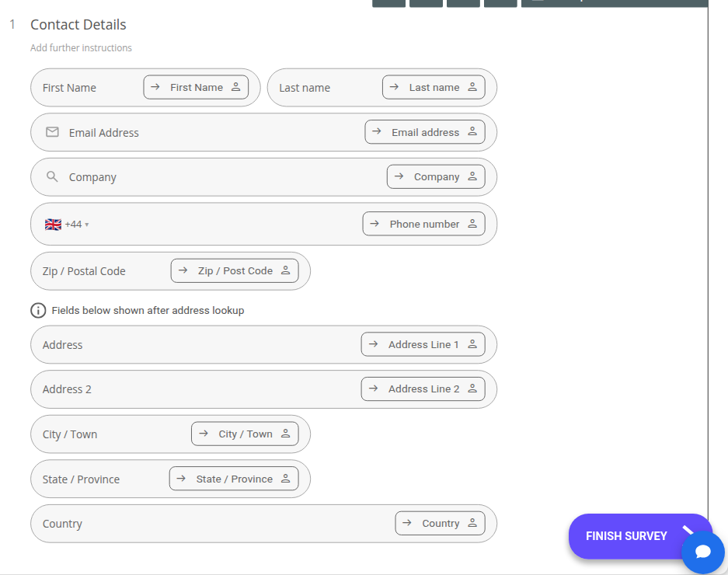Click the person icon in First Name button
This screenshot has width=728, height=575.
(236, 87)
